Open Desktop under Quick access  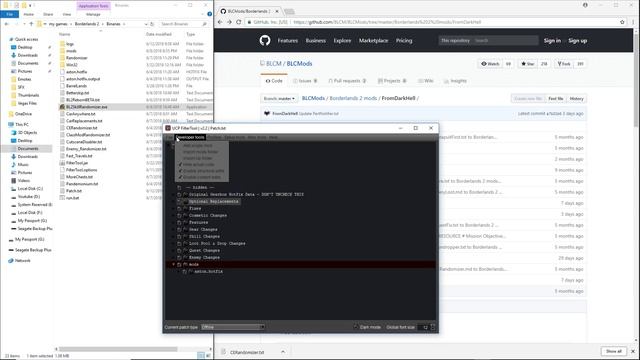click(x=25, y=47)
